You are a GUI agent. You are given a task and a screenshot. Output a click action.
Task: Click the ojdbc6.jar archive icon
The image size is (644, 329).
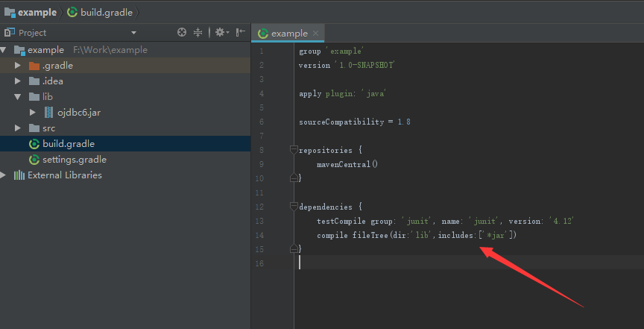click(x=49, y=112)
